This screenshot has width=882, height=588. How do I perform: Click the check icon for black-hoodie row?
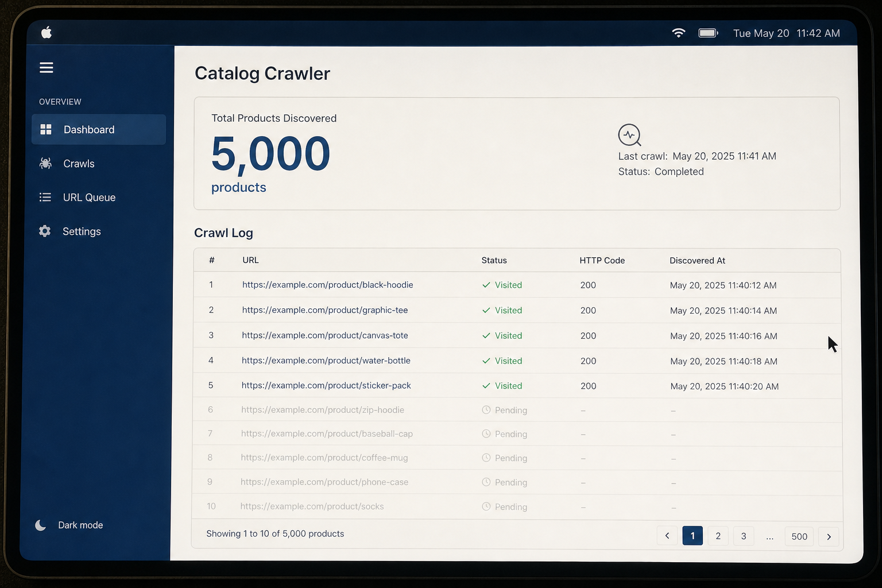pyautogui.click(x=486, y=285)
